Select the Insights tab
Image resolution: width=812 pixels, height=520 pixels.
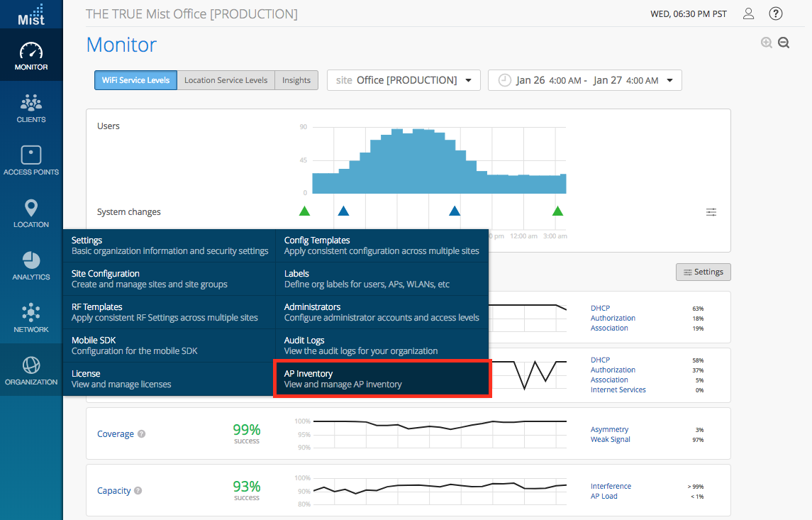[x=296, y=80]
